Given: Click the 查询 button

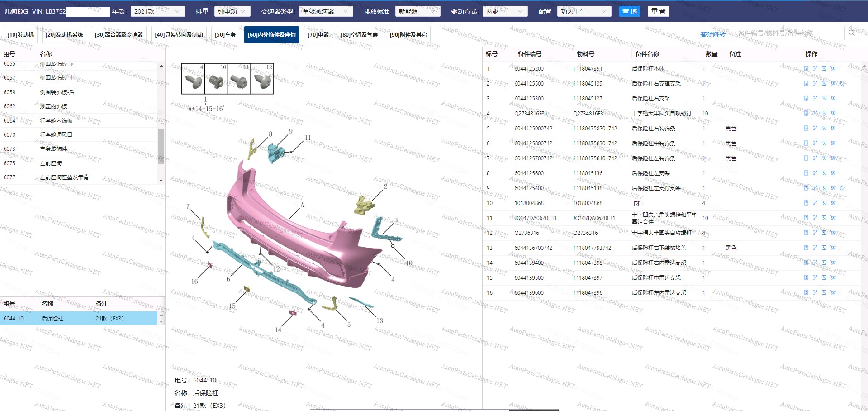Looking at the screenshot, I should pyautogui.click(x=629, y=11).
